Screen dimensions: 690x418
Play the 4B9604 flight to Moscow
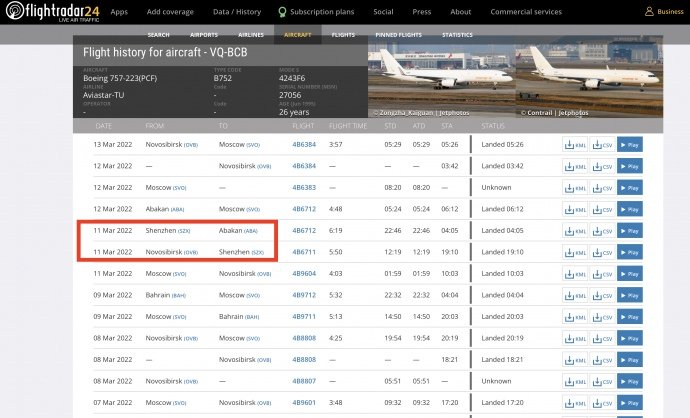[x=629, y=273]
